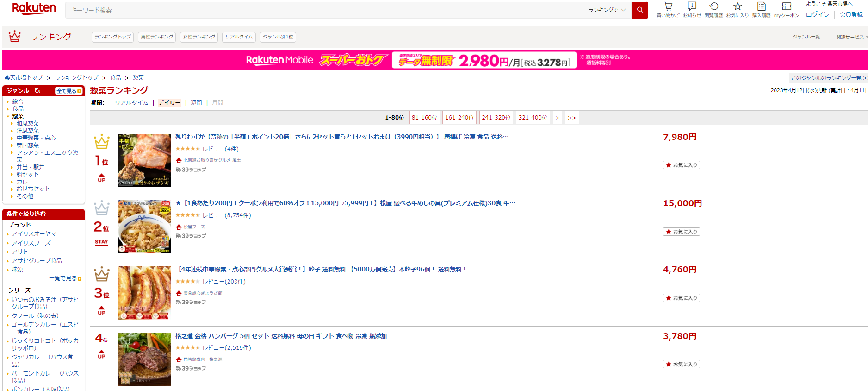Open the 購入履歴 purchase history icon
Viewport: 868px width, 391px height.
761,6
